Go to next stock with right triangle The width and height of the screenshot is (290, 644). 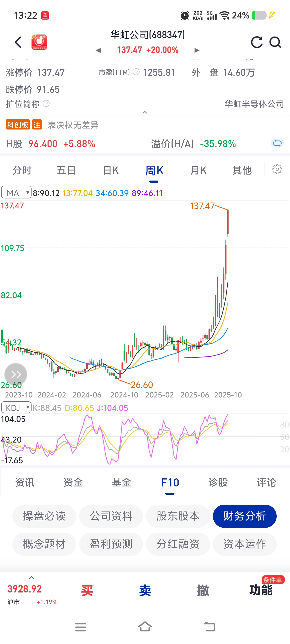(197, 51)
